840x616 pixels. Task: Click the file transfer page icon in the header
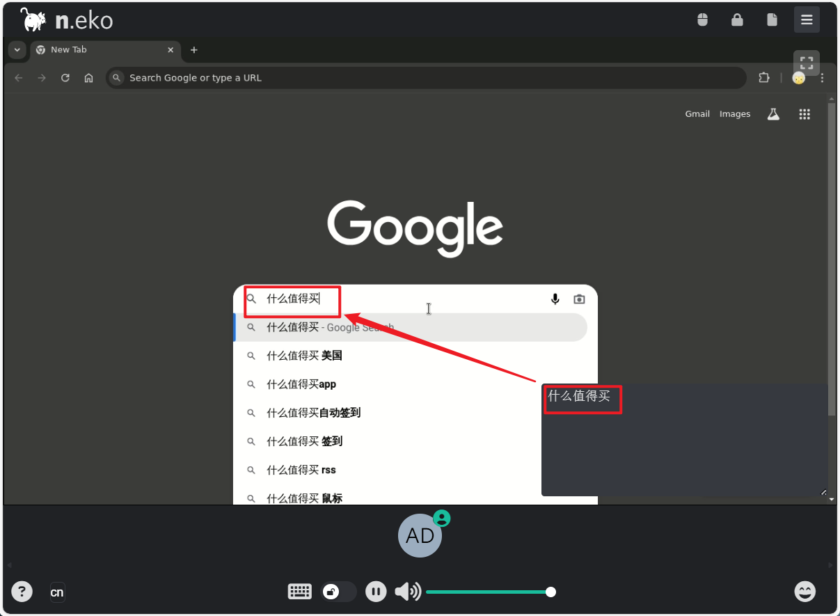(772, 19)
